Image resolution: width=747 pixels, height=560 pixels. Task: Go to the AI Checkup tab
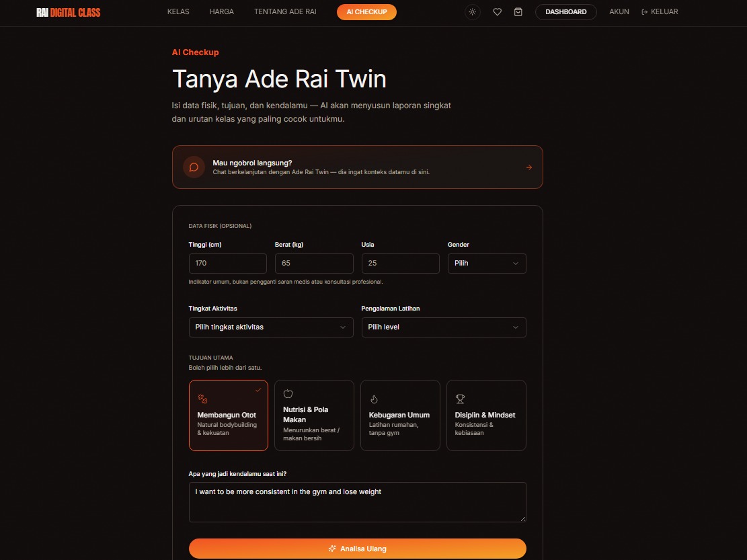point(366,12)
